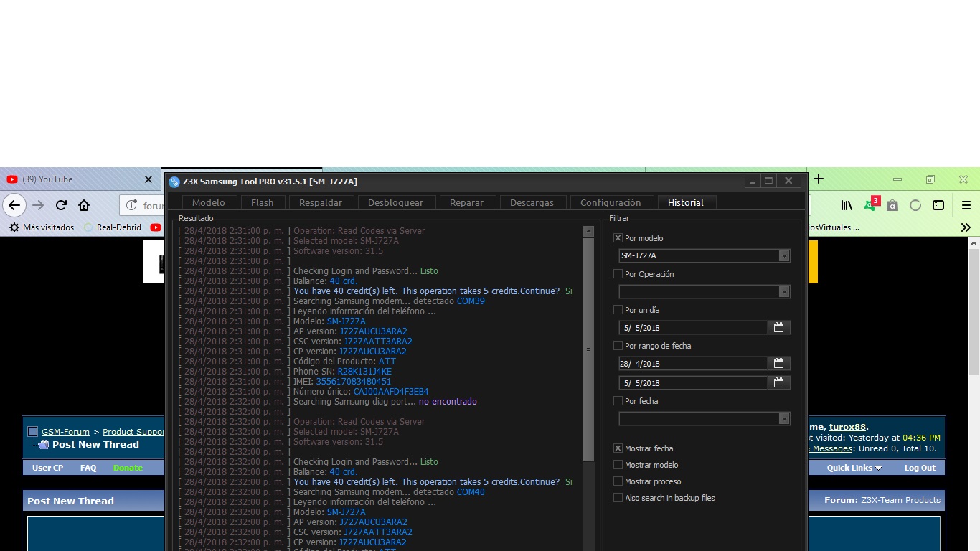The height and width of the screenshot is (551, 980).
Task: Click the Post New Thread pin icon
Action: [x=43, y=445]
